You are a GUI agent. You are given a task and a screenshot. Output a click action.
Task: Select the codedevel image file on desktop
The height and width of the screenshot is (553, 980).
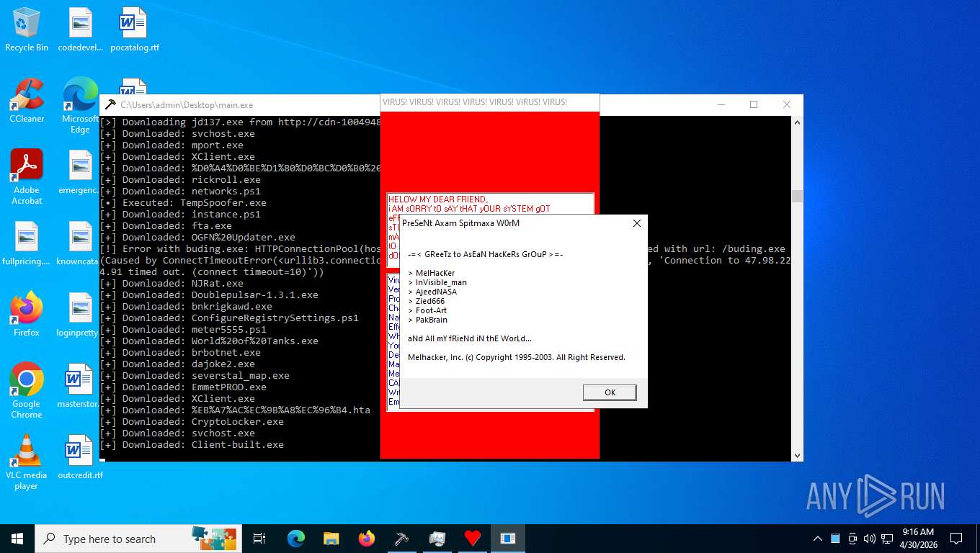tap(80, 30)
